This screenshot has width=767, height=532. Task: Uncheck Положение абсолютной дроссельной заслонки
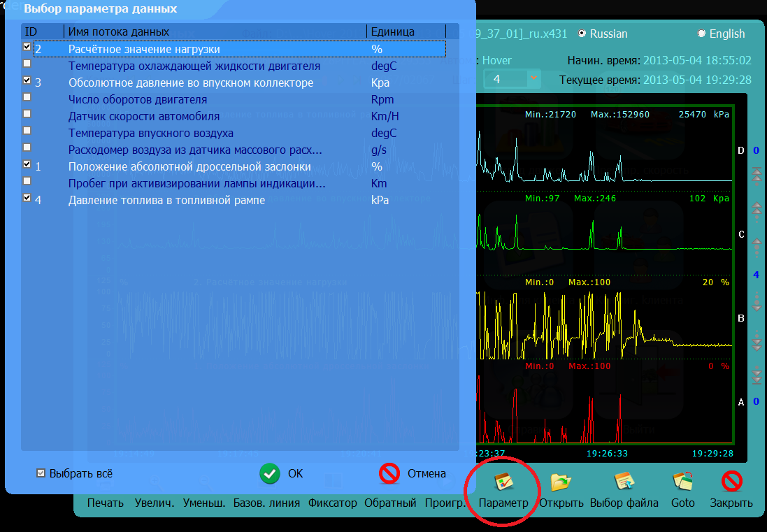point(27,164)
